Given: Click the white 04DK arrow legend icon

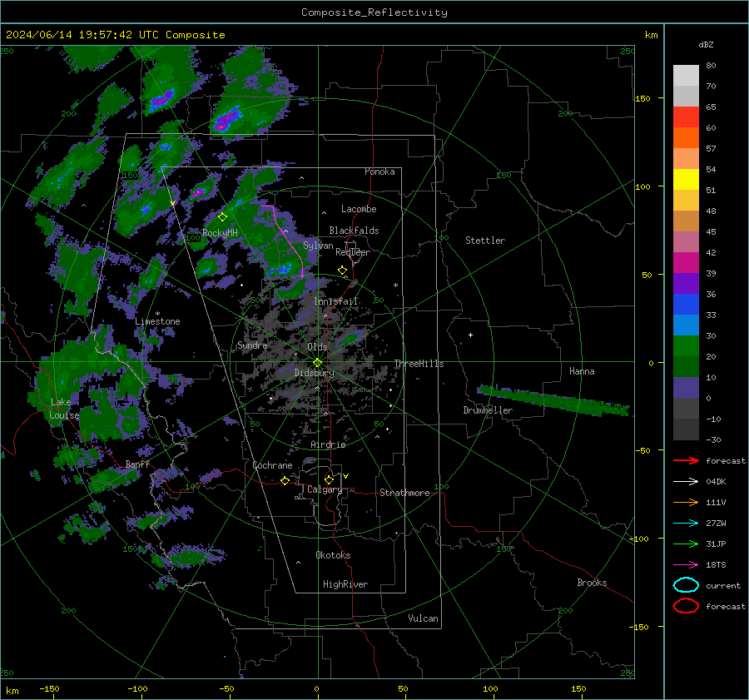Looking at the screenshot, I should (x=686, y=481).
